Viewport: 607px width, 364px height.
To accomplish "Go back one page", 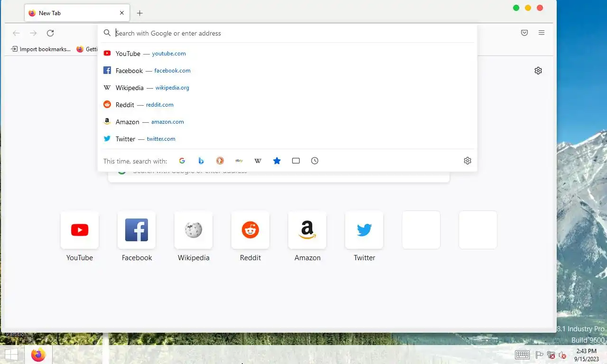I will [16, 33].
